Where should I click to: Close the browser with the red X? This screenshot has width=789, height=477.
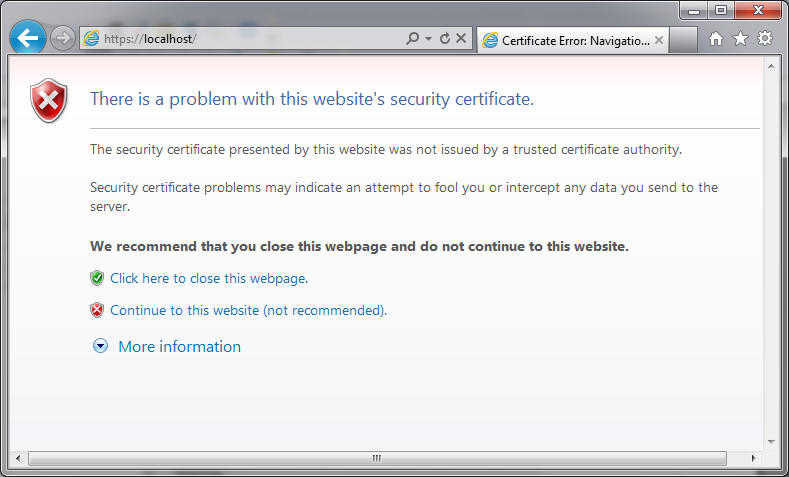click(758, 10)
